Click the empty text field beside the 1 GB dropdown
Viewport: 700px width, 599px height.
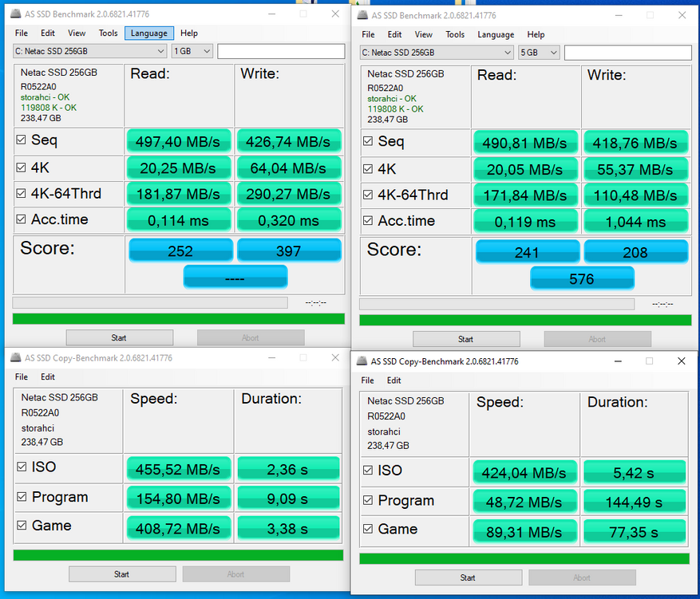click(x=281, y=52)
